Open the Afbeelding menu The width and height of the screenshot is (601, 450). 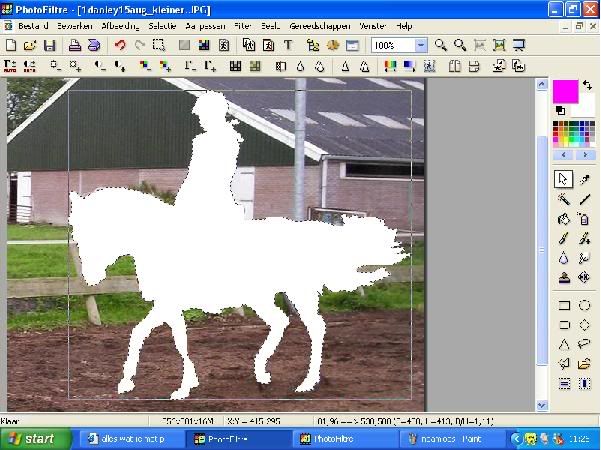pyautogui.click(x=120, y=26)
